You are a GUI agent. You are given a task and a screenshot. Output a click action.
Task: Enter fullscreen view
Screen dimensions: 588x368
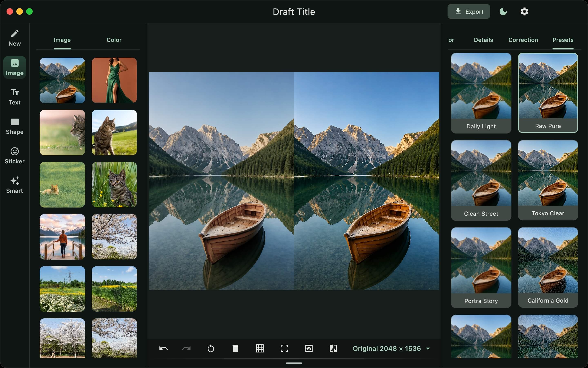(284, 349)
